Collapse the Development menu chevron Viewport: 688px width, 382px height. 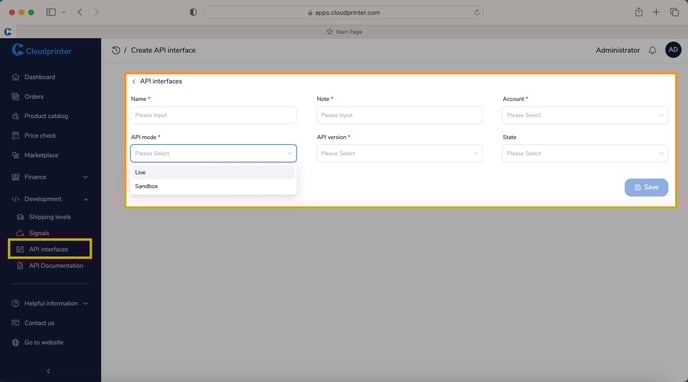pyautogui.click(x=86, y=199)
